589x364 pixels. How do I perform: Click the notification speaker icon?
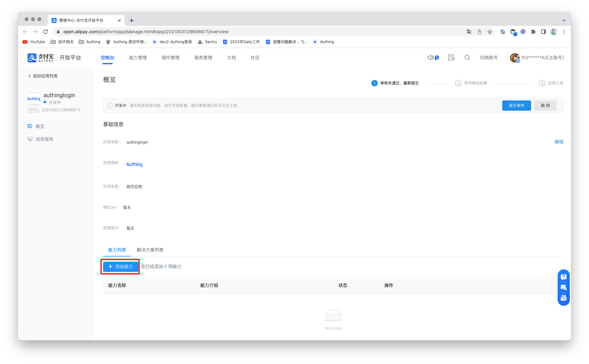point(431,58)
